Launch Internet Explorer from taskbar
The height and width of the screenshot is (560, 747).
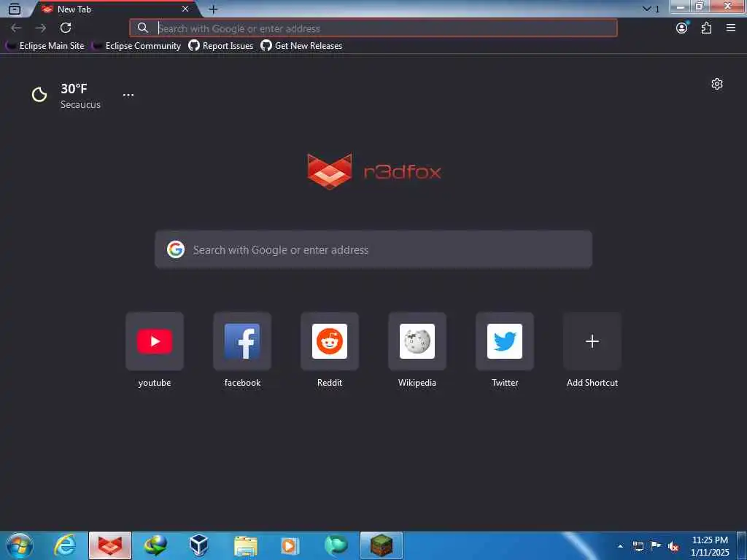point(65,545)
